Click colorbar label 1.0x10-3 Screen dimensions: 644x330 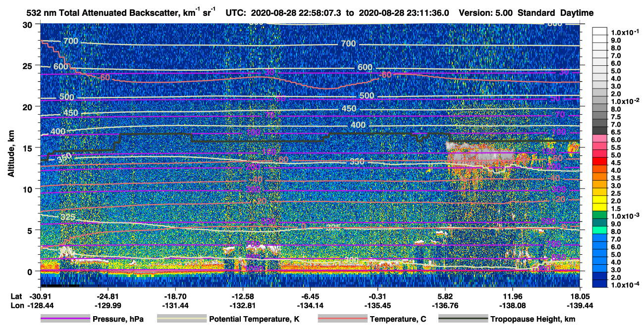pyautogui.click(x=626, y=216)
